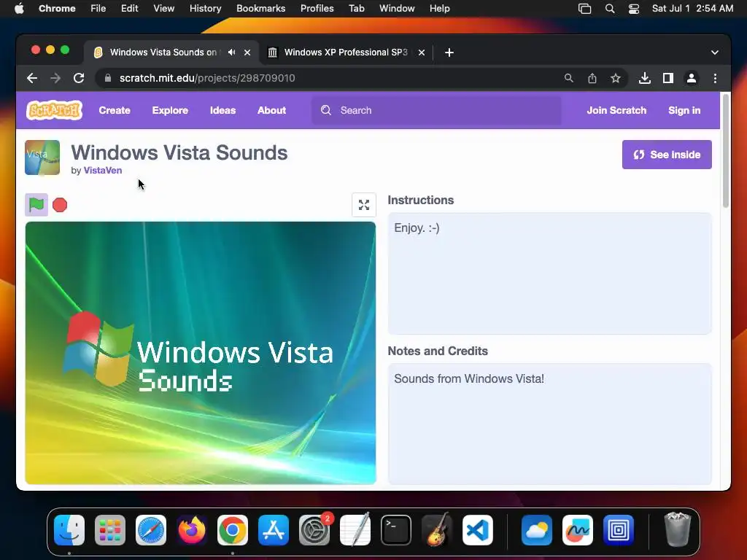Enter full screen mode for the stage
747x560 pixels.
click(x=364, y=205)
